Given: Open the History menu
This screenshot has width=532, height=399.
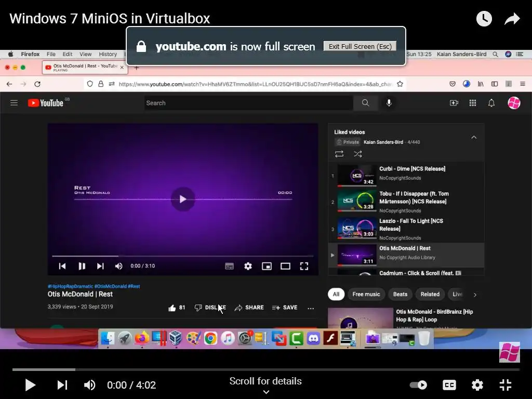Looking at the screenshot, I should (x=108, y=54).
